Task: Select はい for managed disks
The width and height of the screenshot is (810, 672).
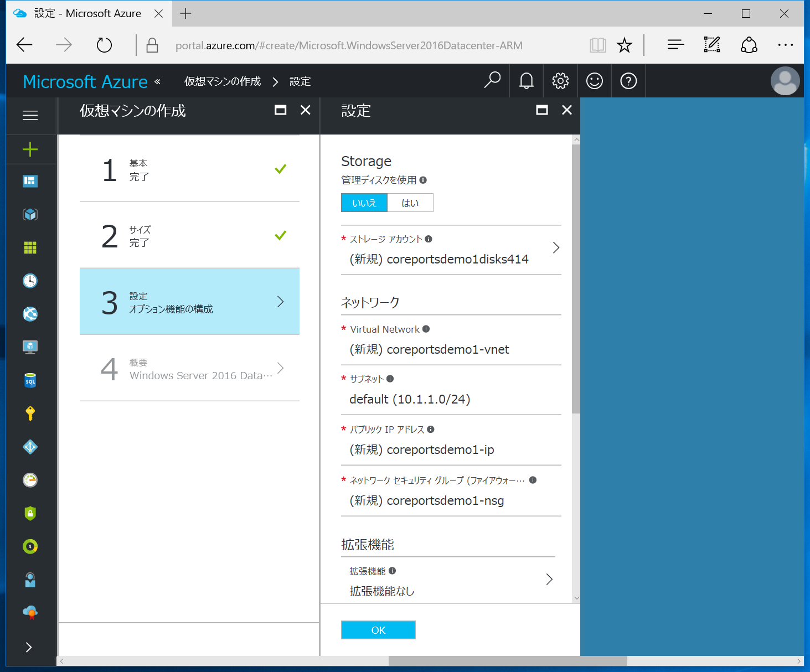Action: click(410, 203)
